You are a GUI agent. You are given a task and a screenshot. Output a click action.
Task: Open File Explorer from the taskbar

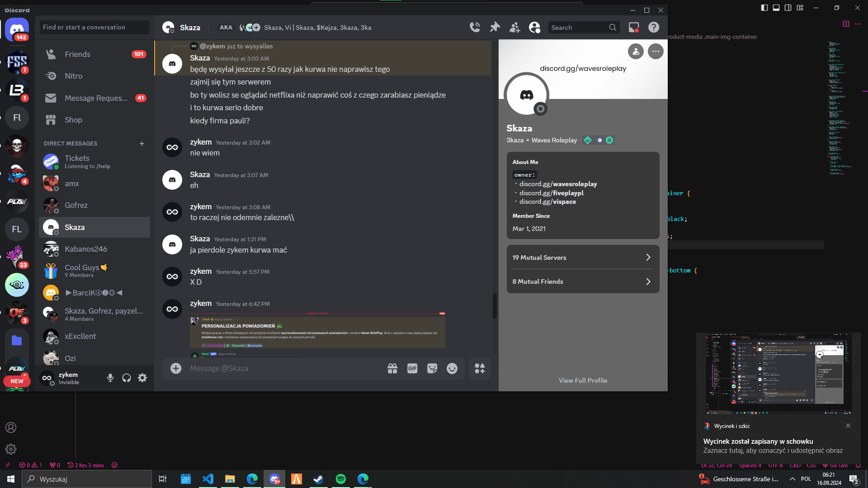pos(230,479)
